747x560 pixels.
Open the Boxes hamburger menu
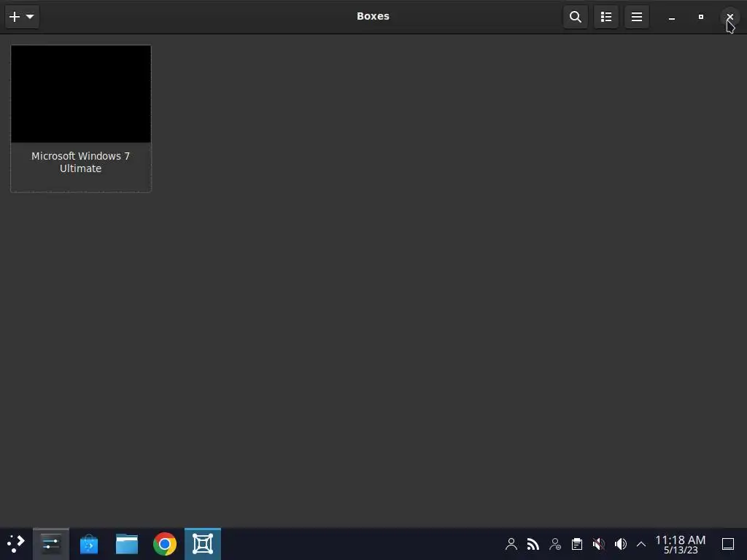pyautogui.click(x=636, y=17)
